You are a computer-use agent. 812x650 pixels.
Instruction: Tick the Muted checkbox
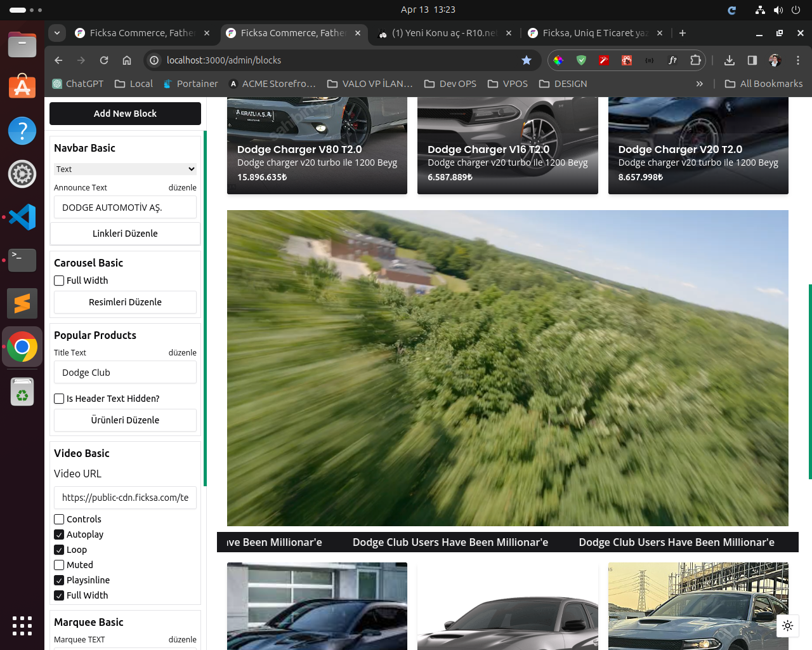(x=59, y=565)
